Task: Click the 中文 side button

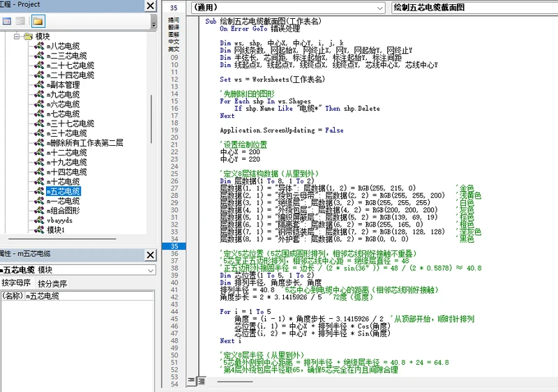Action: point(174,42)
